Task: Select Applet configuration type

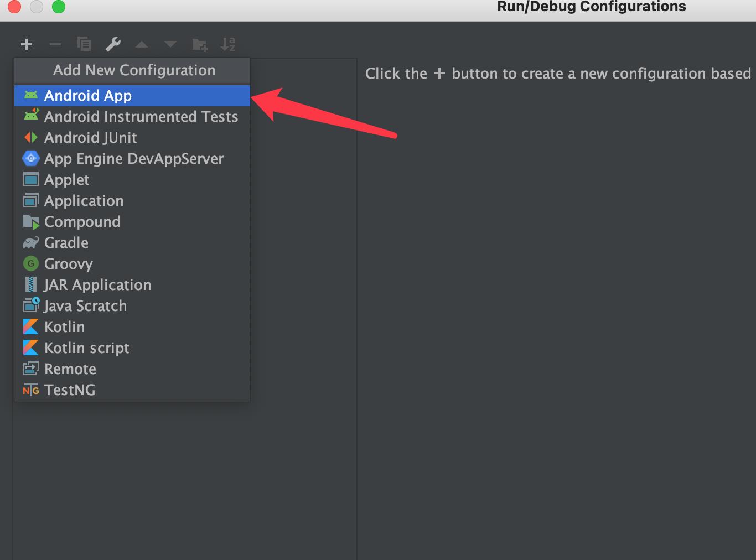Action: 132,180
